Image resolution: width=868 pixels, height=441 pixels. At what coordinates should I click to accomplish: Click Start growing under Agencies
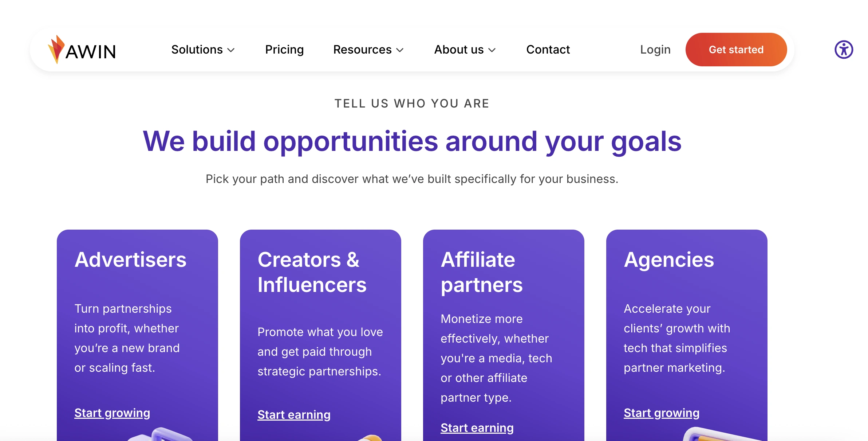tap(661, 413)
